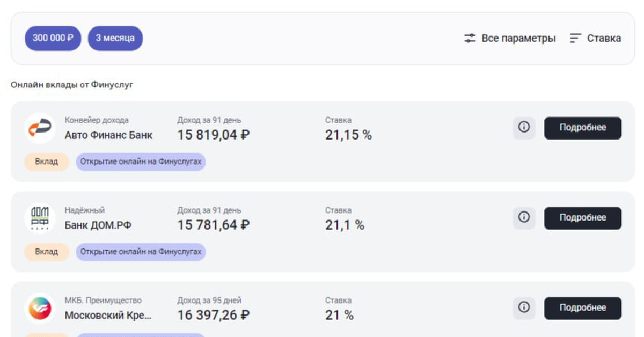Screen dimensions: 644x337
Task: Open the Банк ДОМ.РФ deposit title
Action: [98, 225]
